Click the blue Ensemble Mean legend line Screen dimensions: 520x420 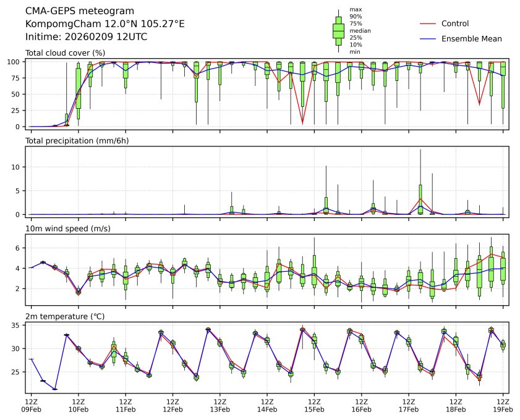tap(428, 39)
